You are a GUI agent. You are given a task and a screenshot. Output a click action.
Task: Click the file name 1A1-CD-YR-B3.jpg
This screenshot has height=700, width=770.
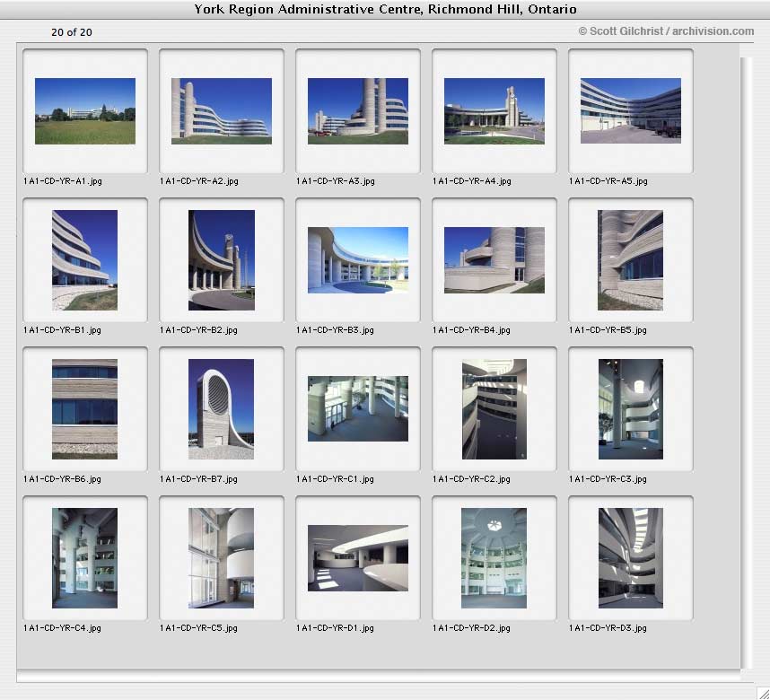(x=336, y=330)
